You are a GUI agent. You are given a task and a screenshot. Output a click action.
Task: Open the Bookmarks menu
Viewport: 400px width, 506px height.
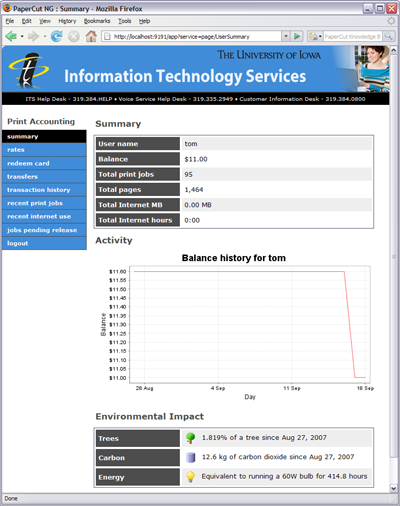97,21
